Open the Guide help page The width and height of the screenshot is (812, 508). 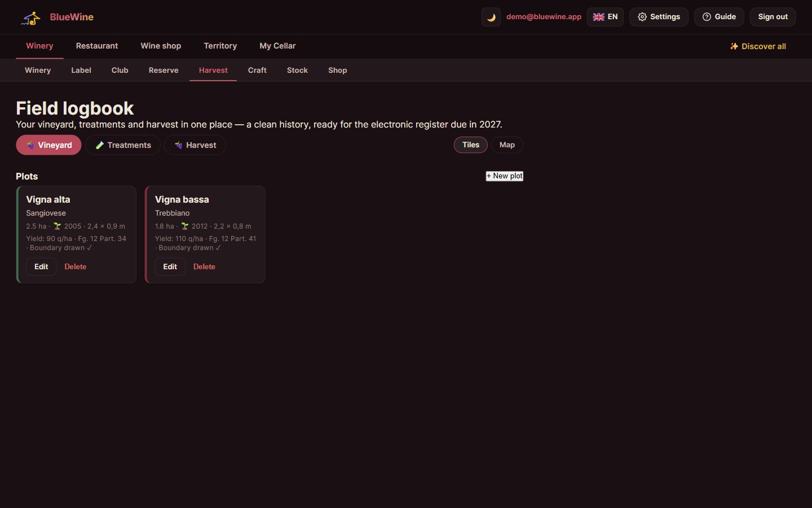[719, 17]
